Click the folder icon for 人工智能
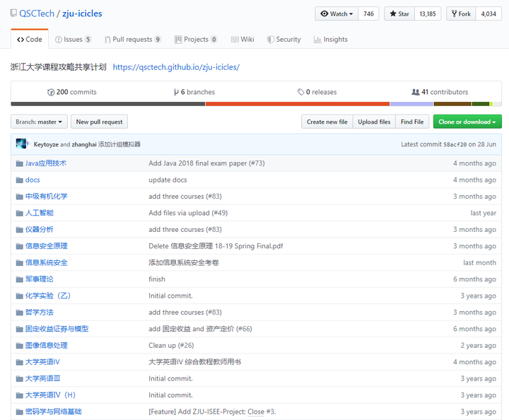This screenshot has height=420, width=509. (x=20, y=213)
